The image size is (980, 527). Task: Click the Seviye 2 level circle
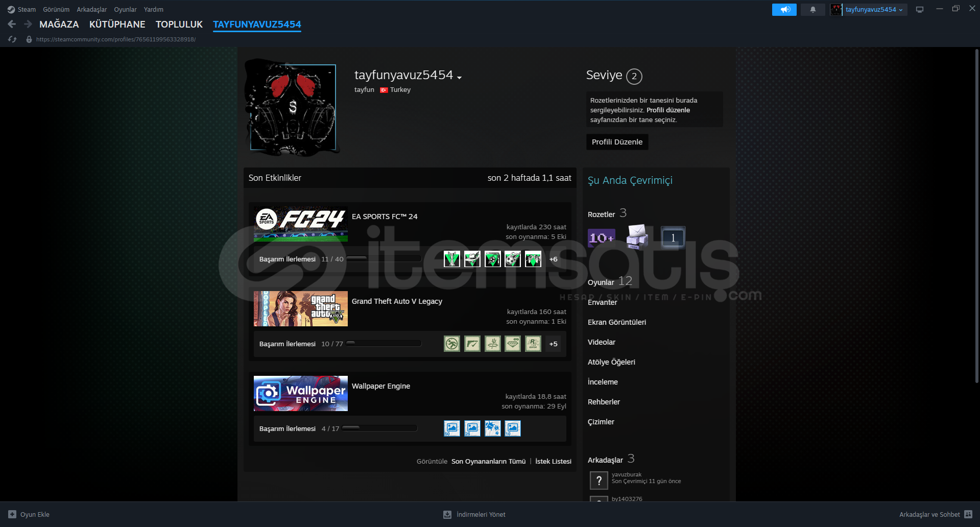click(634, 76)
